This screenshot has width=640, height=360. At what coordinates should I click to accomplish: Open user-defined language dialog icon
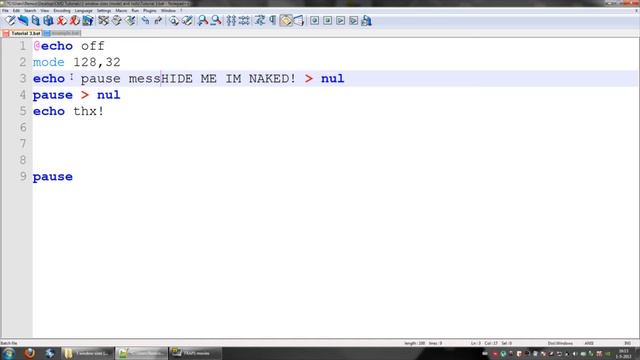point(299,20)
